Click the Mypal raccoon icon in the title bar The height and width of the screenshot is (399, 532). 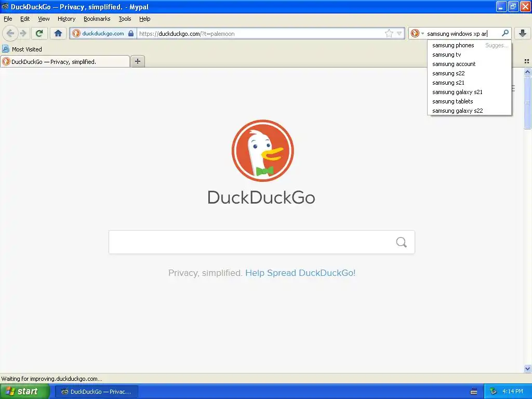tap(5, 6)
